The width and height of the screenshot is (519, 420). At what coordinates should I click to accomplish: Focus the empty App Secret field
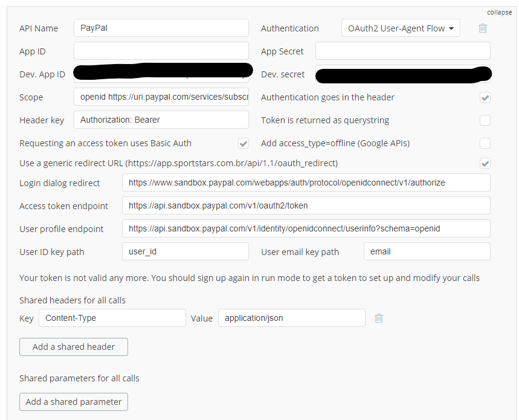point(403,51)
